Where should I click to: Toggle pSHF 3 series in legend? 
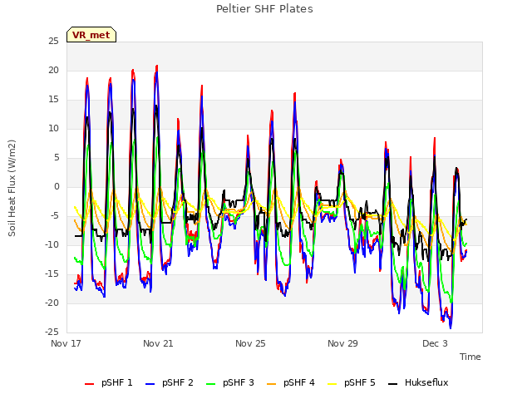pyautogui.click(x=230, y=382)
